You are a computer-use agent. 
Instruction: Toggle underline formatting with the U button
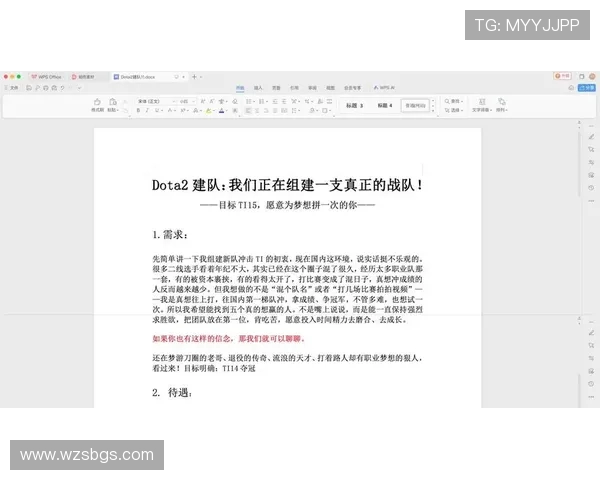click(x=157, y=111)
